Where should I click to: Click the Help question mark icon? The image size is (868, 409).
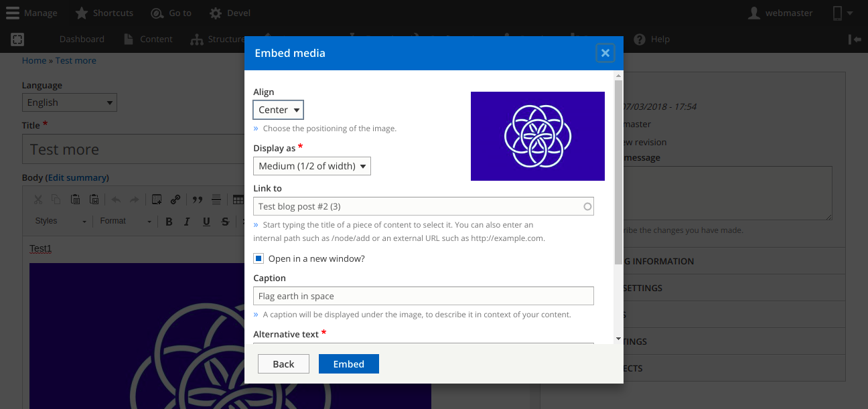coord(640,39)
